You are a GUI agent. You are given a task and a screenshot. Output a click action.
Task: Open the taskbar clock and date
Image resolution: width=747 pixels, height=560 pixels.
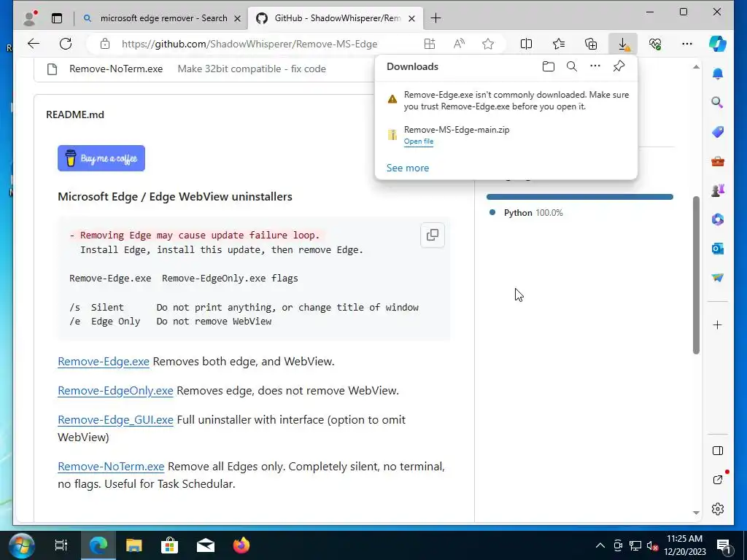pos(684,545)
